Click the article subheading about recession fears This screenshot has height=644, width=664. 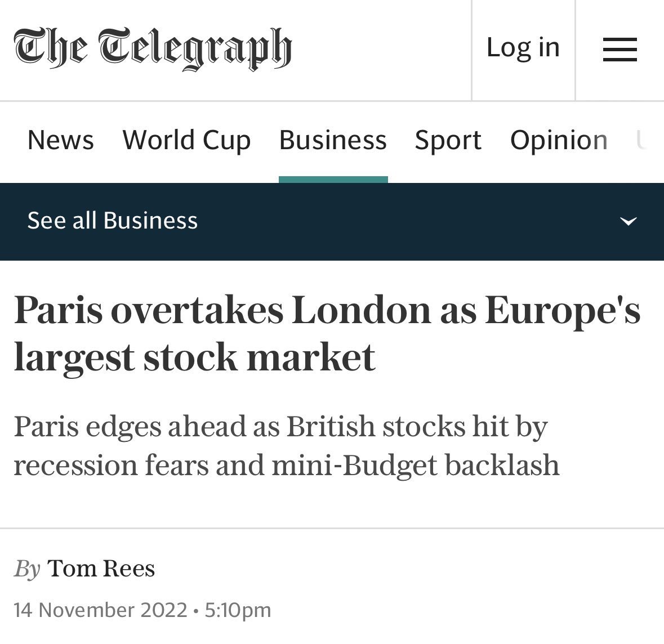[x=287, y=446]
